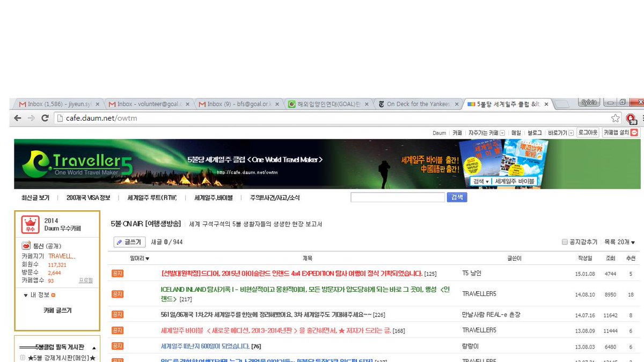
Task: Click the cafe search input field
Action: 398,197
